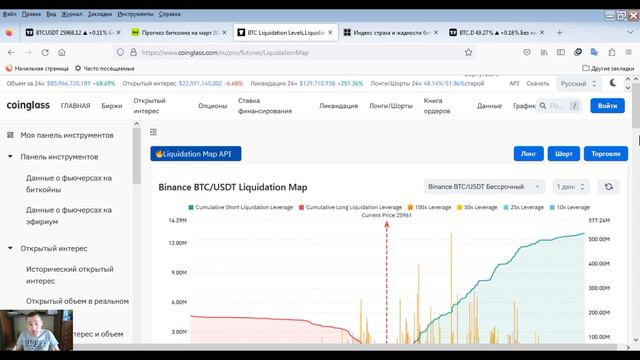Collapse Панель инструментов sidebar section
The height and width of the screenshot is (360, 640).
tap(10, 157)
